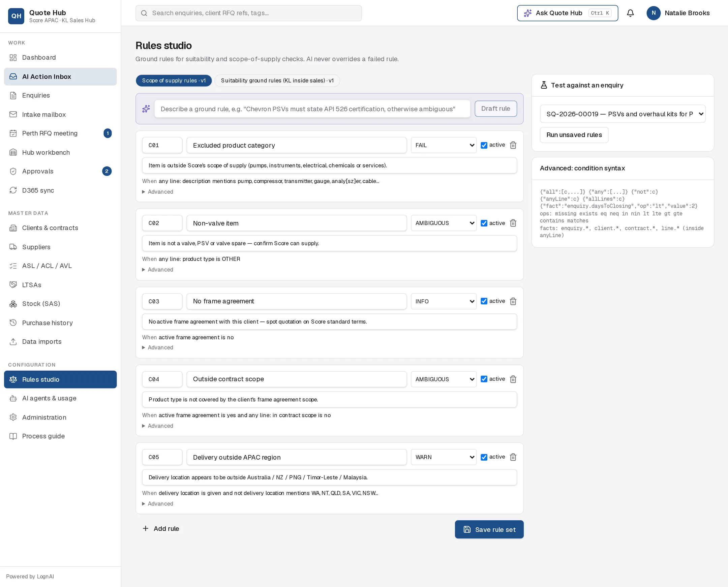Expand Advanced section under rule C01
This screenshot has height=587, width=728.
(x=158, y=192)
